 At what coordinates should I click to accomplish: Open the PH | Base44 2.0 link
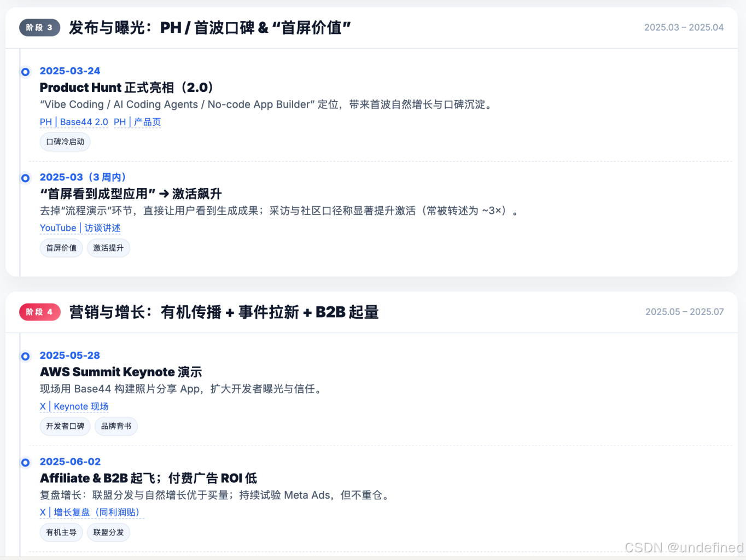74,122
